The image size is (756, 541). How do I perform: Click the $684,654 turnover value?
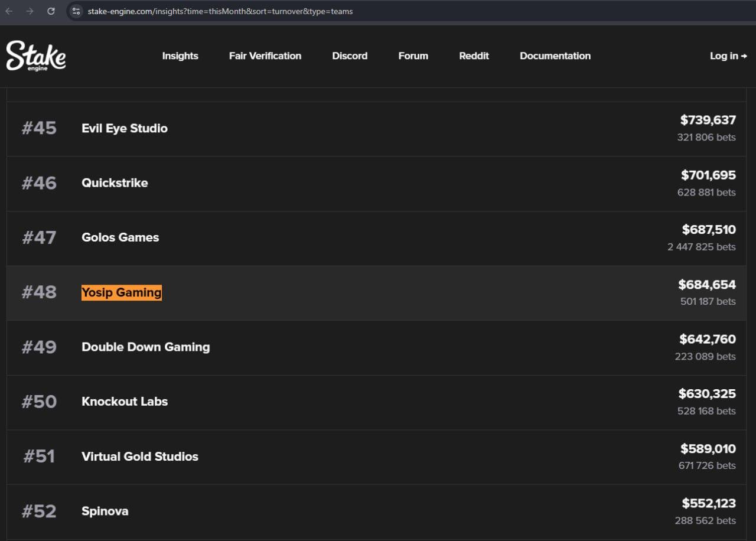707,285
